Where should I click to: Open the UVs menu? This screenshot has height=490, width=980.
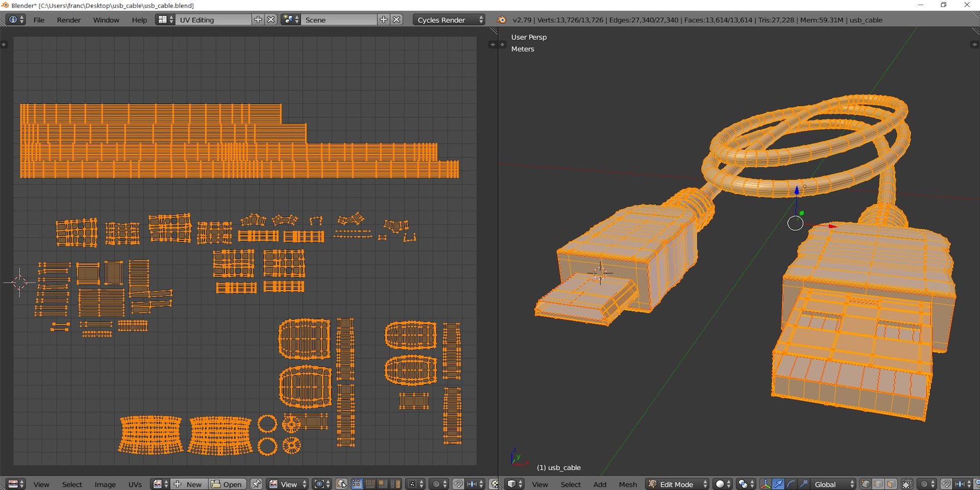click(x=135, y=484)
